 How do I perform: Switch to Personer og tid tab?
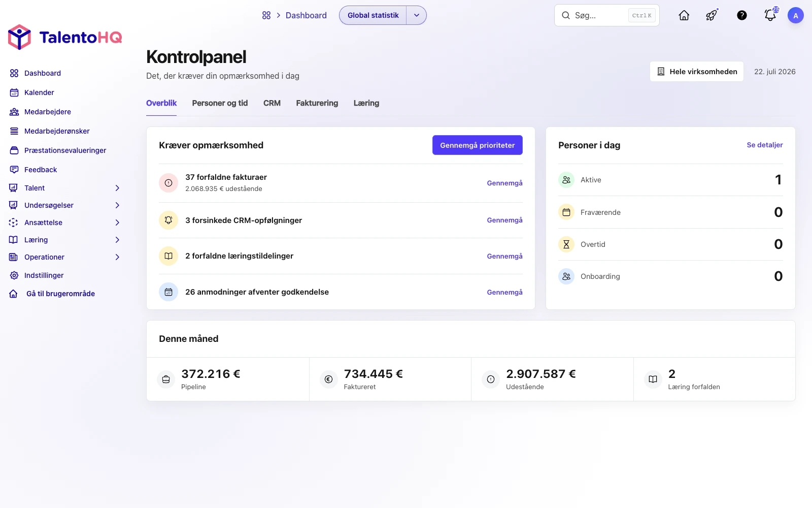coord(220,103)
